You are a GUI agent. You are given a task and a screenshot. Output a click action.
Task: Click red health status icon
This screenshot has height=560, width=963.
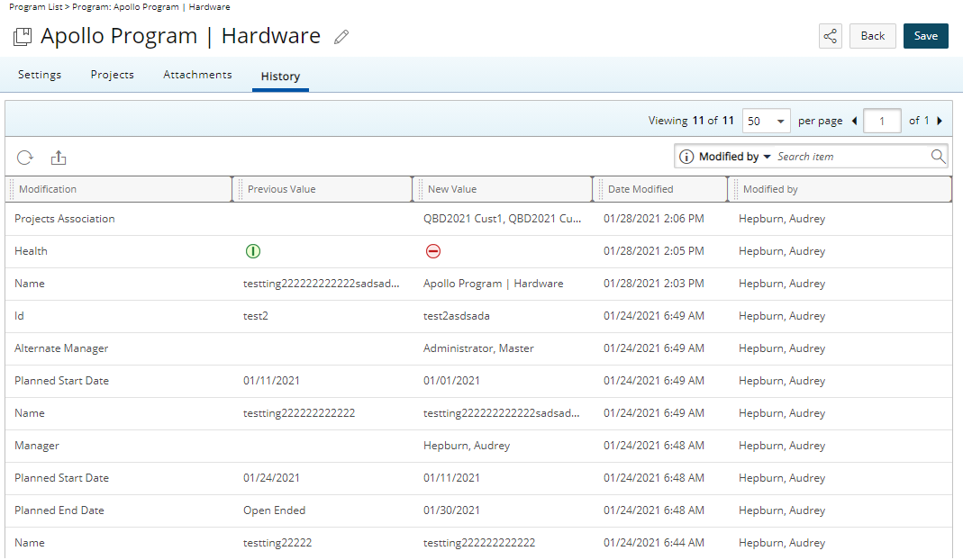tap(432, 251)
